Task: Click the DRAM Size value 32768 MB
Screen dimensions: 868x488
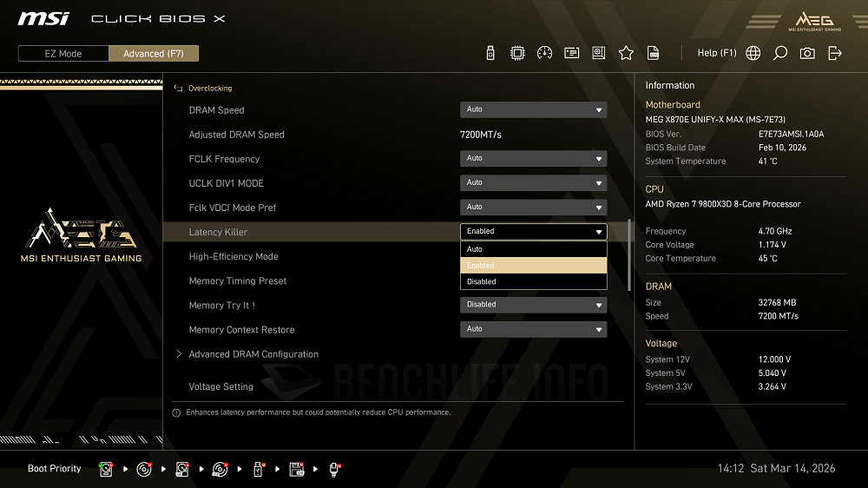Action: tap(777, 302)
